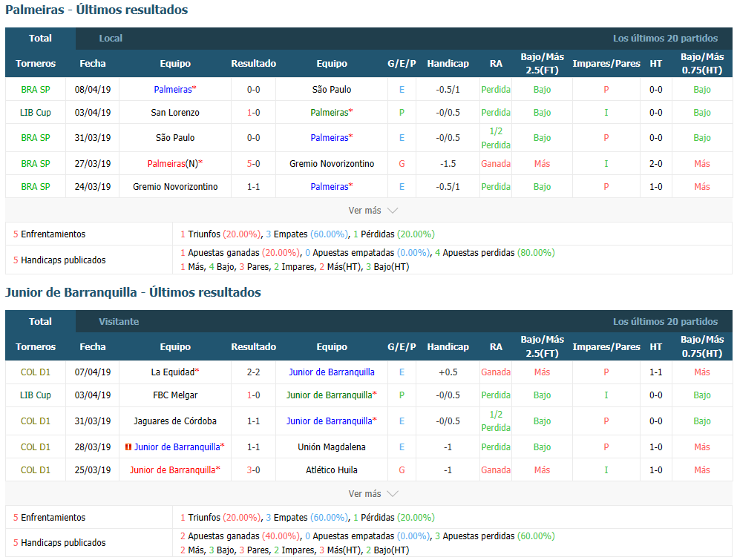Click the Handicap header in Palmeiras table

tap(448, 64)
